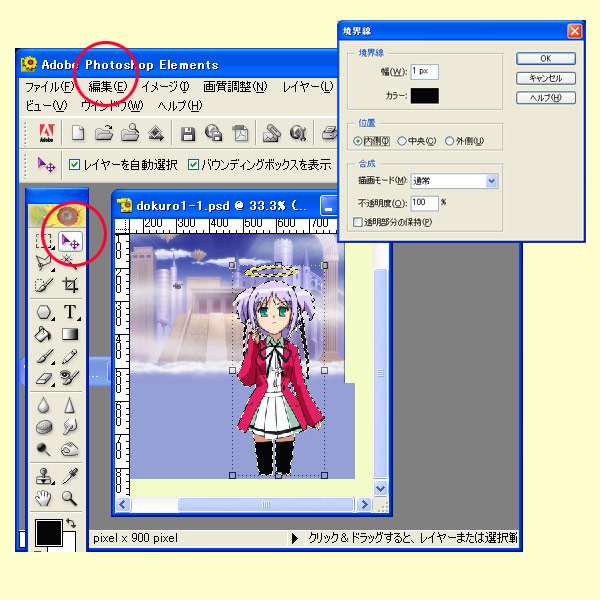This screenshot has width=600, height=600.
Task: Select the Crop tool
Action: pos(70,285)
